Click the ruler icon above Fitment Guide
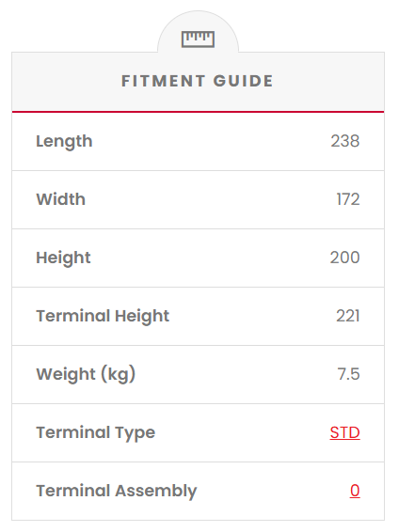The height and width of the screenshot is (532, 399). click(198, 39)
